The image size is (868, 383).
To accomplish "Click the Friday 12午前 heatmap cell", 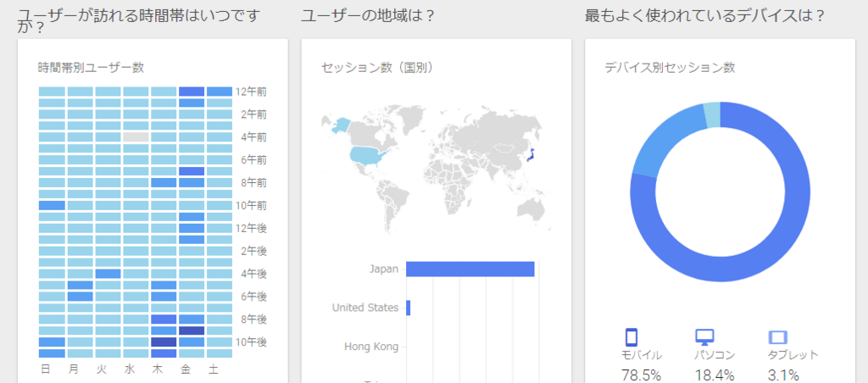I will tap(192, 92).
